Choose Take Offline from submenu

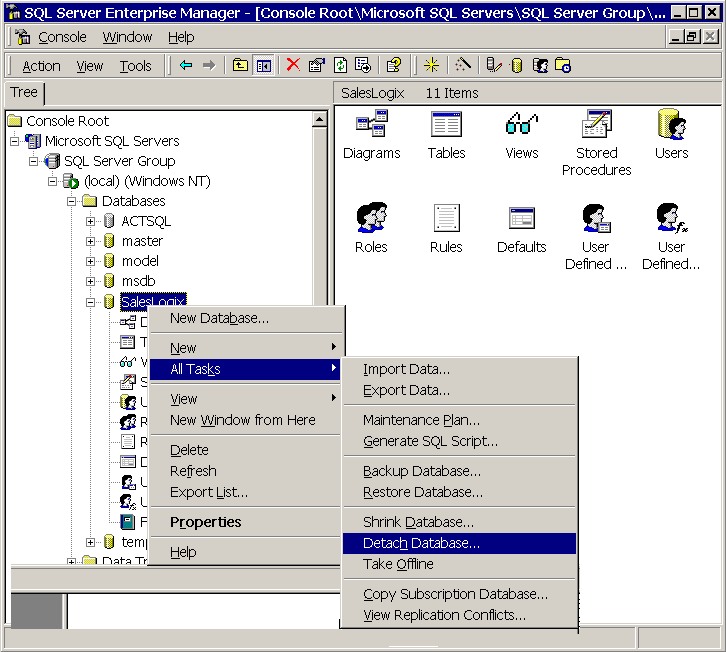click(459, 564)
